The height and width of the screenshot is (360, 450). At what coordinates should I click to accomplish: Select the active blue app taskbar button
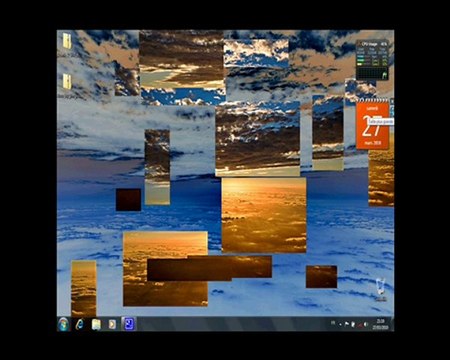click(x=129, y=324)
